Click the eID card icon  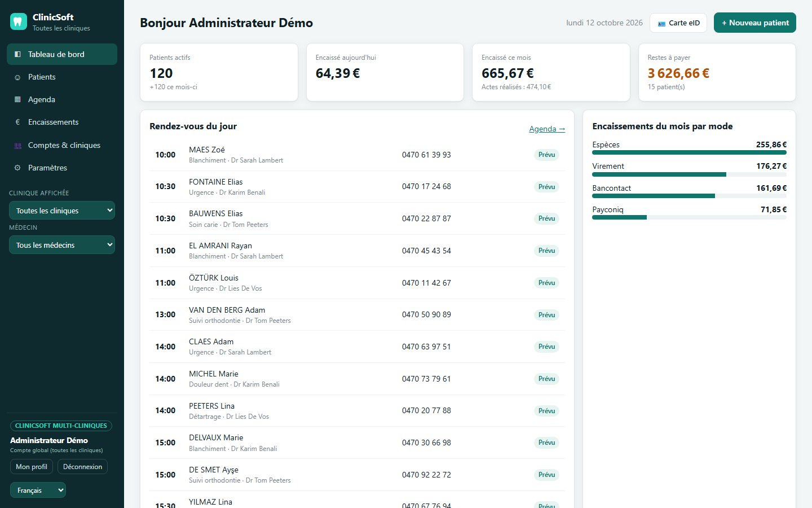pos(661,23)
